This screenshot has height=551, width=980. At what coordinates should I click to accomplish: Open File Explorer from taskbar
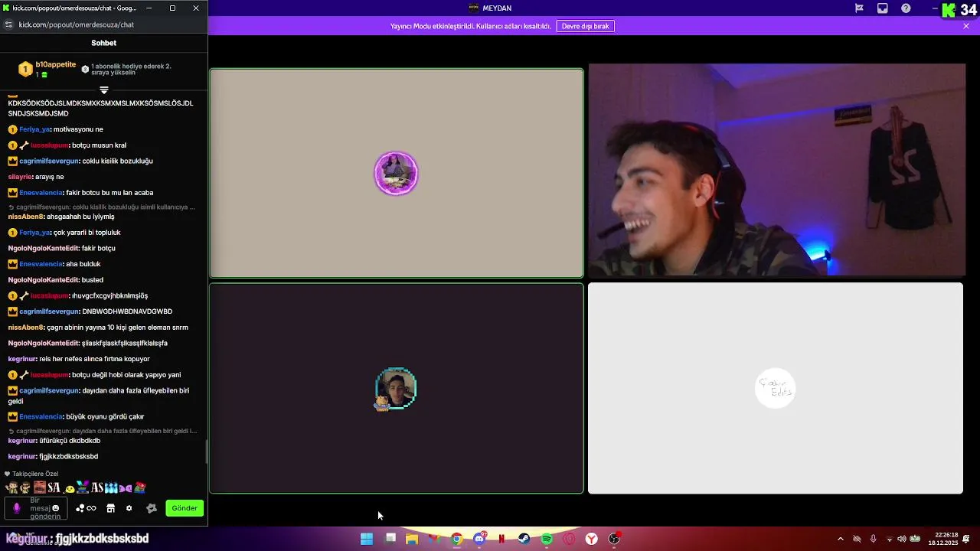[x=412, y=539]
